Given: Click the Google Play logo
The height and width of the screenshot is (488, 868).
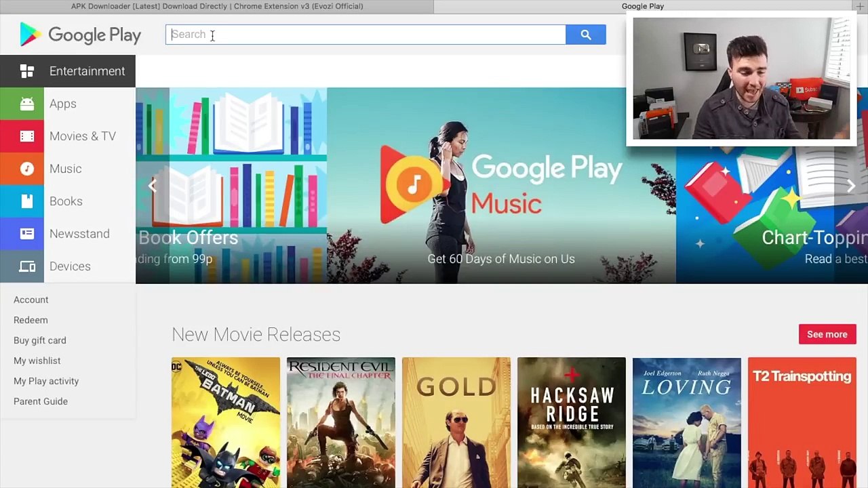Looking at the screenshot, I should coord(80,35).
